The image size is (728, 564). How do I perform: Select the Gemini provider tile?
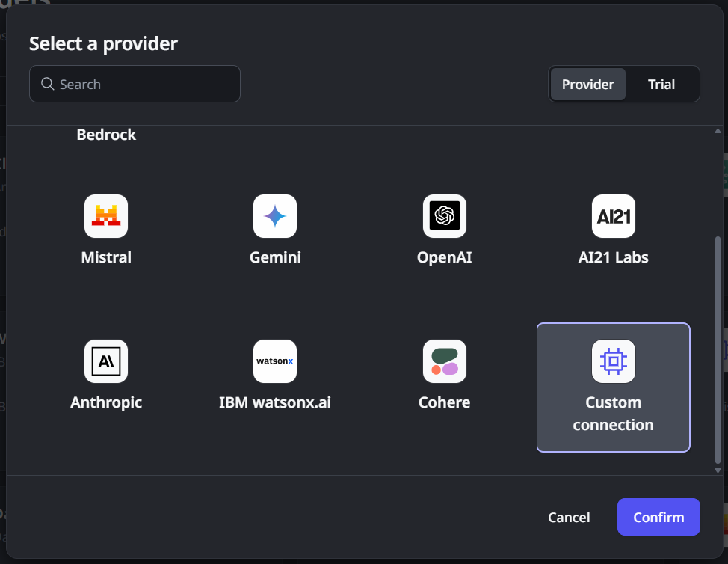tap(275, 231)
